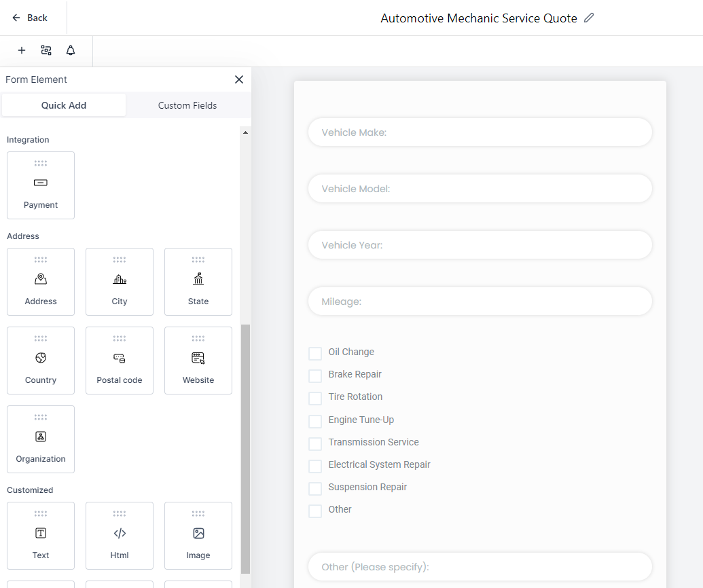
Task: Open the notification bell icon
Action: (71, 50)
